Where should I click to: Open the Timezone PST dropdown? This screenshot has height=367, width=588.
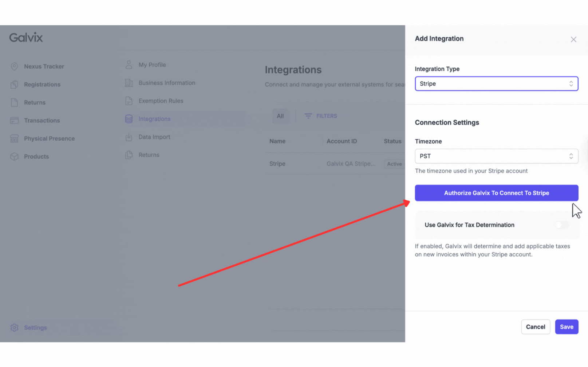click(497, 156)
